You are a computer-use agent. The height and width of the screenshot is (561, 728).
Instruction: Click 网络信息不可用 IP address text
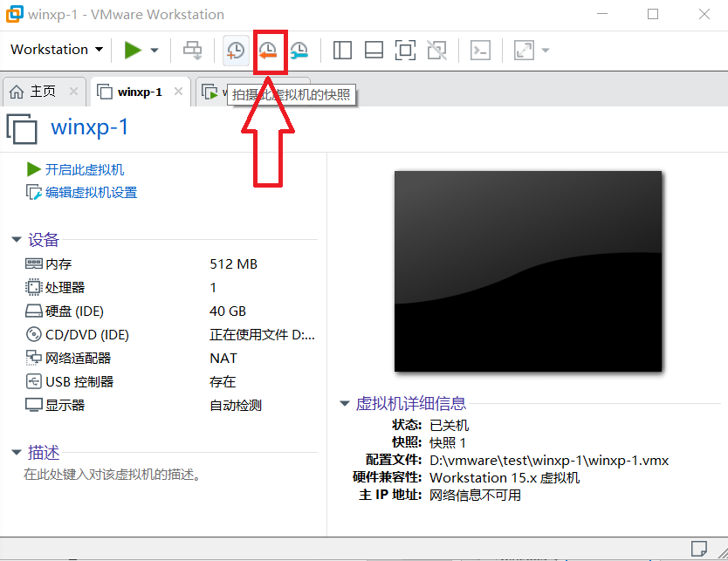(475, 495)
